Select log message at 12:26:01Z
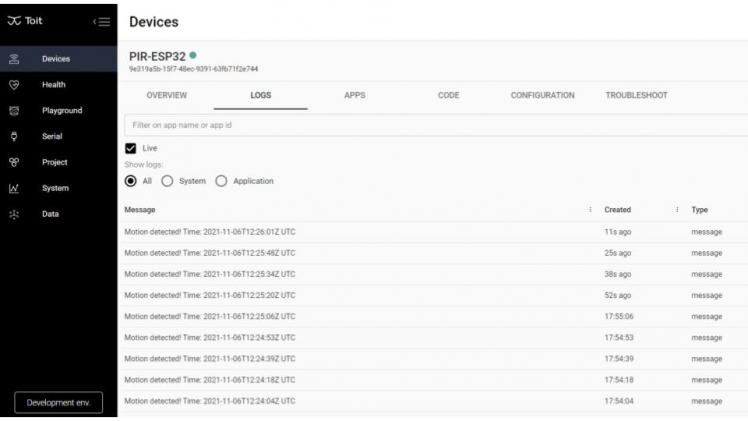Image resolution: width=748 pixels, height=421 pixels. [x=210, y=232]
